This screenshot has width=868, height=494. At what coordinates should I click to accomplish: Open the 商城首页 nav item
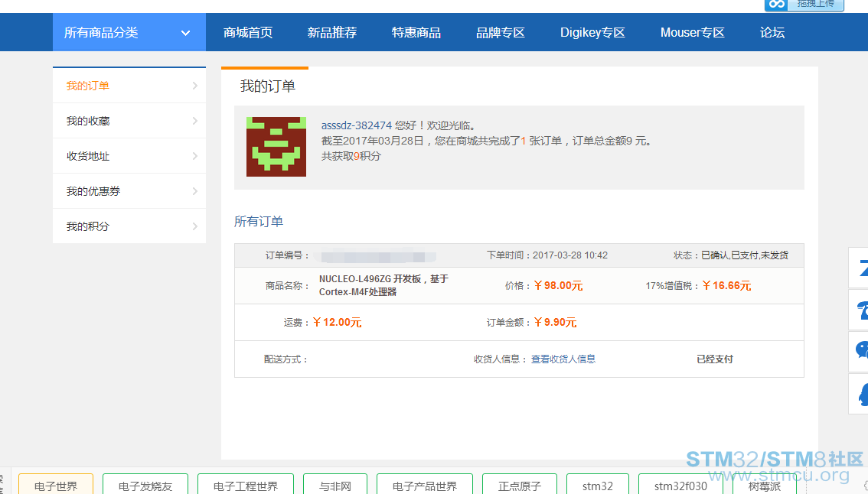pyautogui.click(x=248, y=33)
